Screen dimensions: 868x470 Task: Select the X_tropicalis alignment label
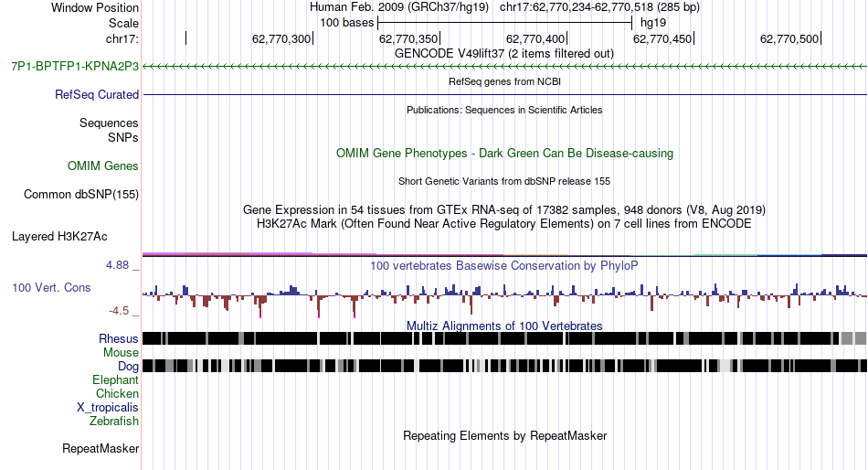coord(108,408)
